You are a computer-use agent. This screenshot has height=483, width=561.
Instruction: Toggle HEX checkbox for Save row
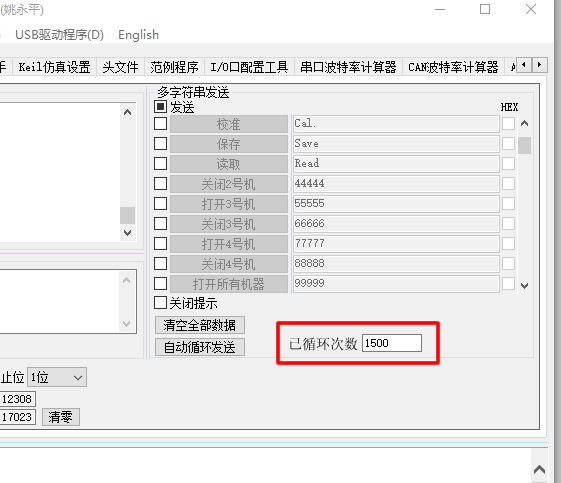click(508, 144)
